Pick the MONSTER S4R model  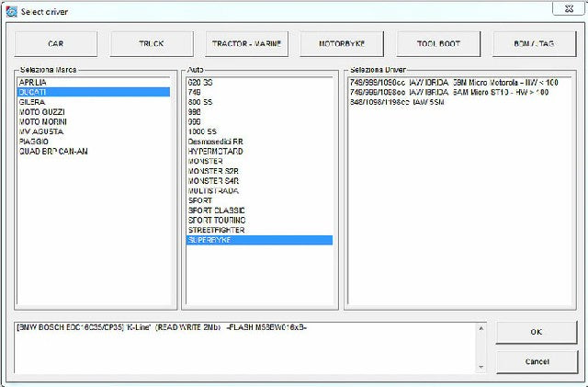point(259,180)
